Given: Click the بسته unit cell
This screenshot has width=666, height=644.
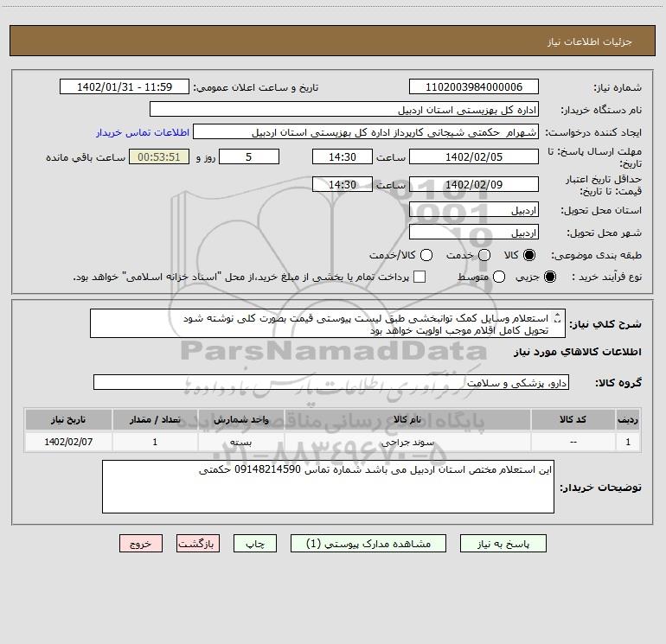Looking at the screenshot, I should [x=240, y=442].
